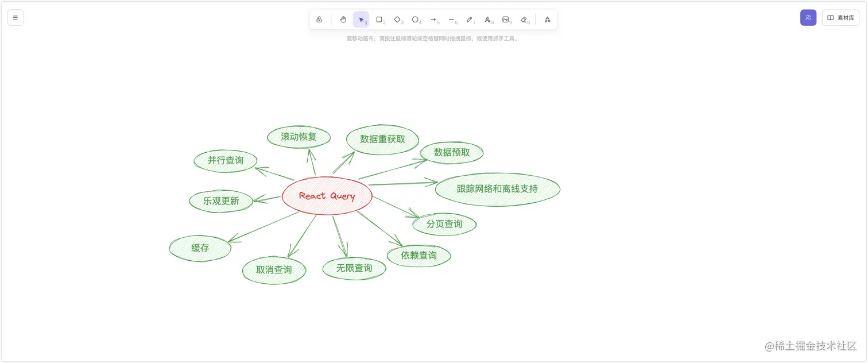Viewport: 868px width, 363px height.
Task: Select the Line drawing tool
Action: pos(452,20)
